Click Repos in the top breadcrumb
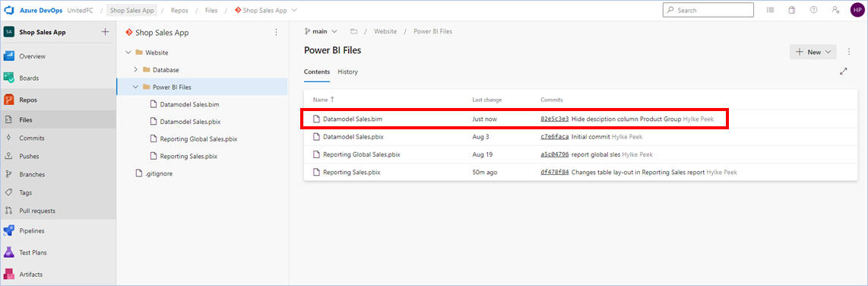The width and height of the screenshot is (868, 286). (179, 10)
